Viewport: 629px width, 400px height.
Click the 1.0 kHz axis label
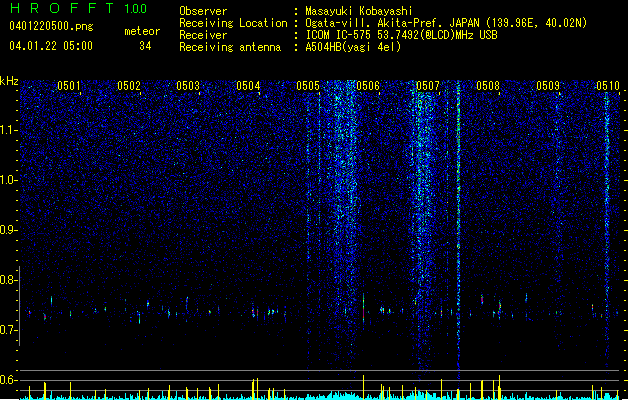(x=9, y=180)
